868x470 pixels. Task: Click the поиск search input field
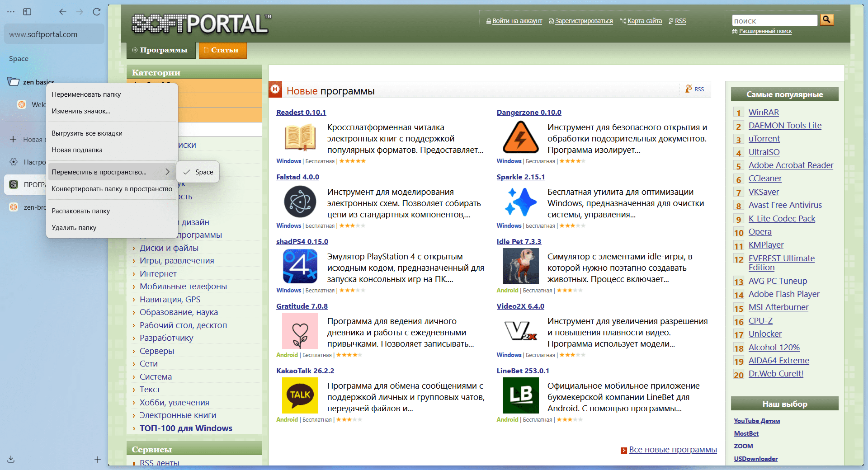coord(775,20)
